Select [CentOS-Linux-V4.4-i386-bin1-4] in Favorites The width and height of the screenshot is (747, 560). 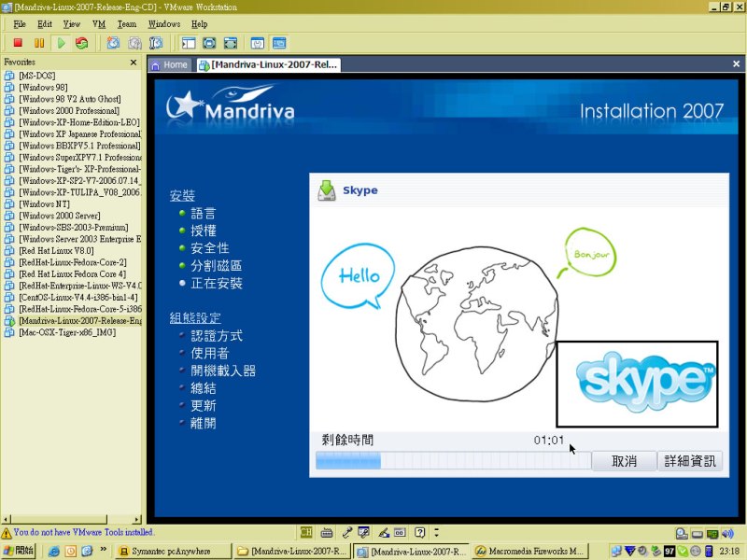[78, 298]
